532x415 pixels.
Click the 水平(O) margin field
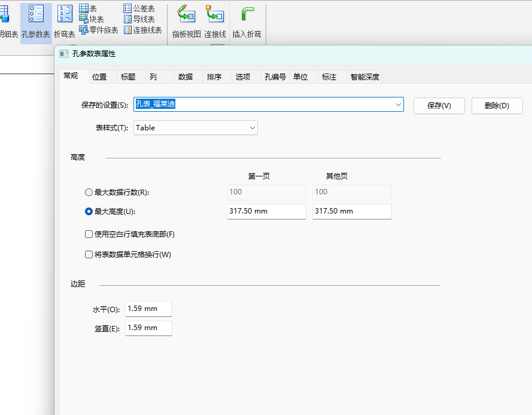click(148, 309)
